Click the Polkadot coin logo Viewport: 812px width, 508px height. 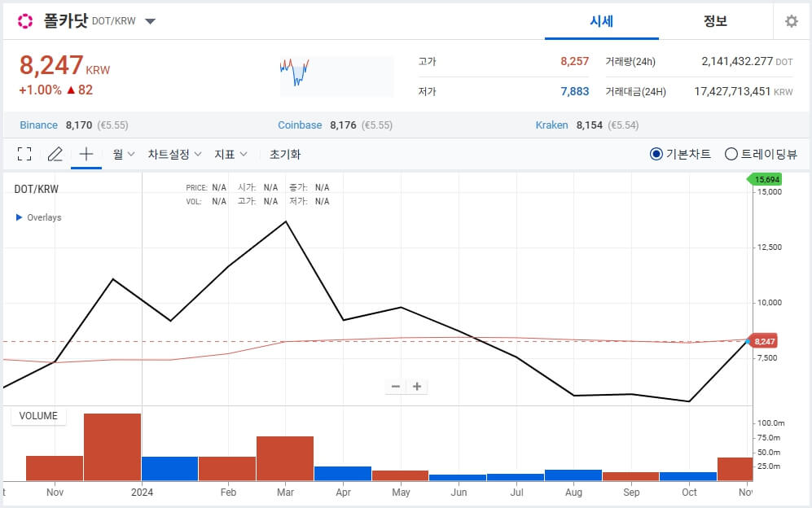click(x=24, y=20)
